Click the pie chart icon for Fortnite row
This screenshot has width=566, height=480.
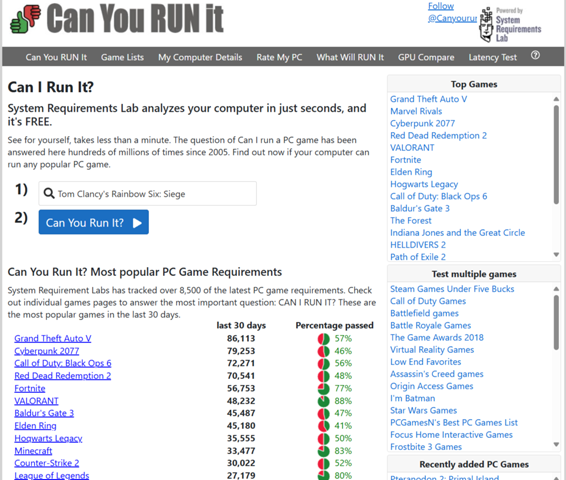[x=323, y=389]
